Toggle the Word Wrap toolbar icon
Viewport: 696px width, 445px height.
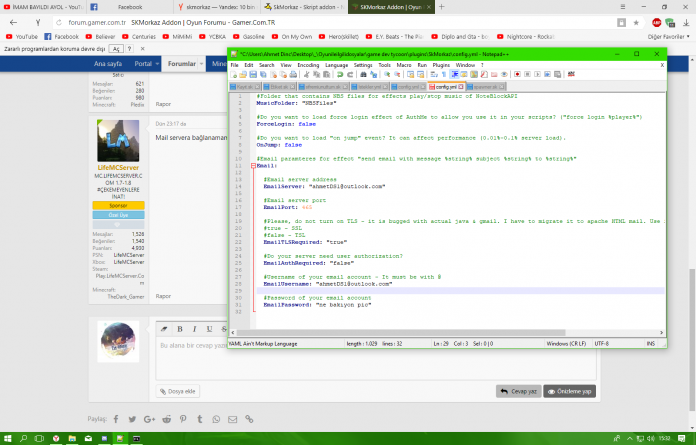[434, 75]
